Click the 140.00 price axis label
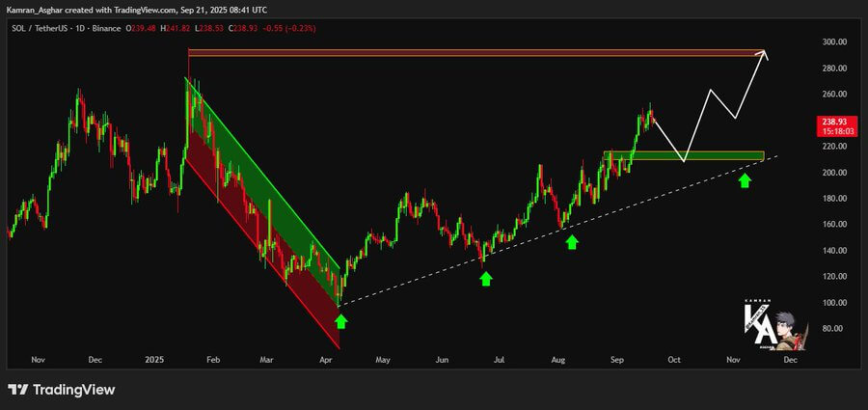 click(x=833, y=251)
